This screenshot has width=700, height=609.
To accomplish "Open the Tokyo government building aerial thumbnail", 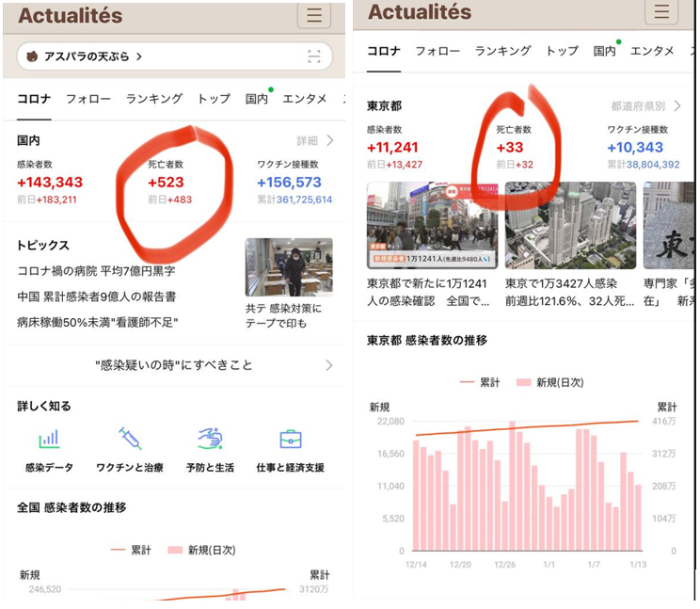I will (570, 226).
